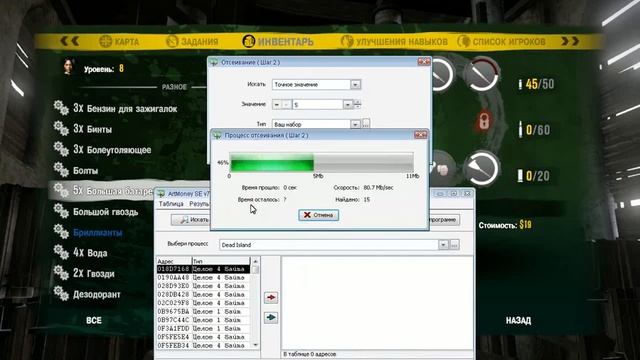This screenshot has height=360, width=640.
Task: Click the ВСЕ filter button
Action: click(94, 320)
